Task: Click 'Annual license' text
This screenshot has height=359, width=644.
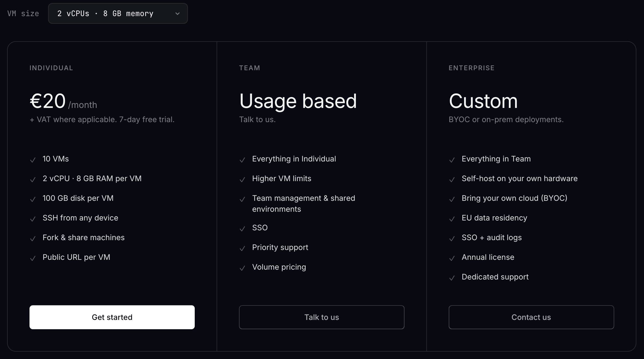Action: [488, 257]
